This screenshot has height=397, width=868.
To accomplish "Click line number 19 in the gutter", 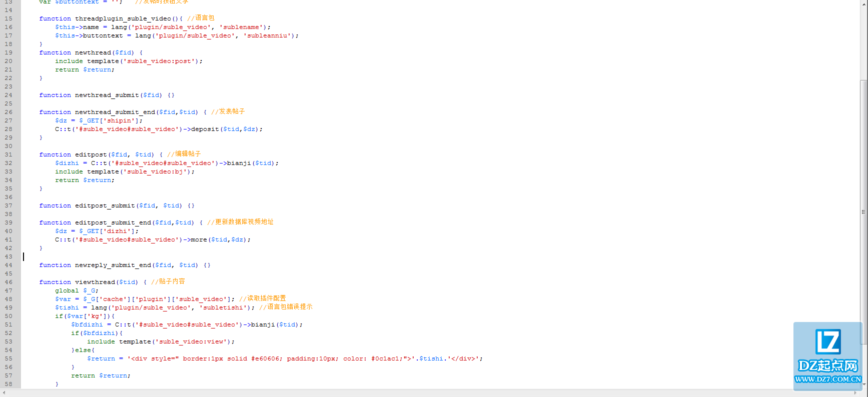I will tap(9, 52).
